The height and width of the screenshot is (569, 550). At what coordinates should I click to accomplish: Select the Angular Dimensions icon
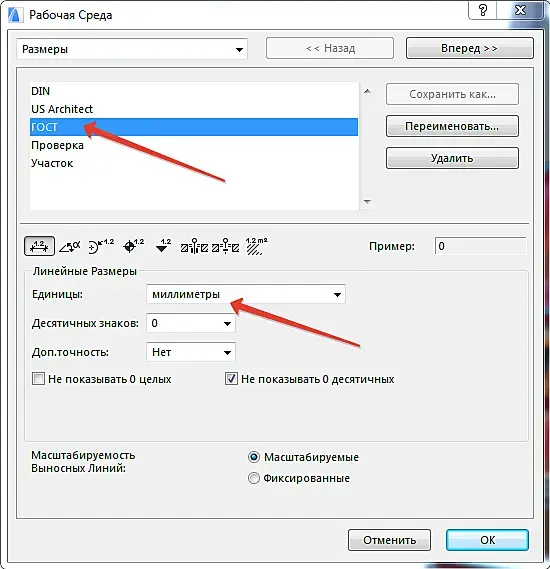(x=70, y=246)
